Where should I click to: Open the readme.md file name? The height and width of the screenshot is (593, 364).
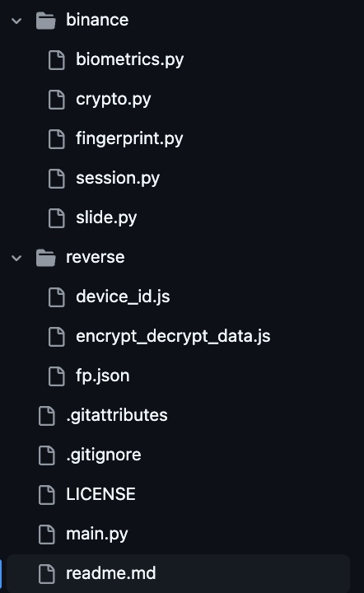[110, 573]
